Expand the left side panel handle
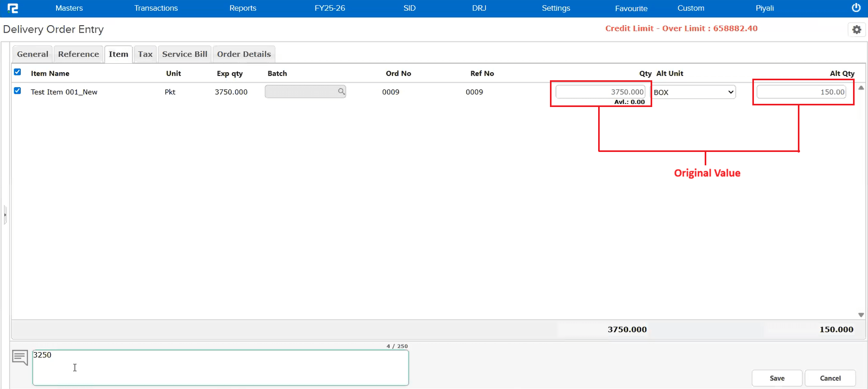 (5, 215)
